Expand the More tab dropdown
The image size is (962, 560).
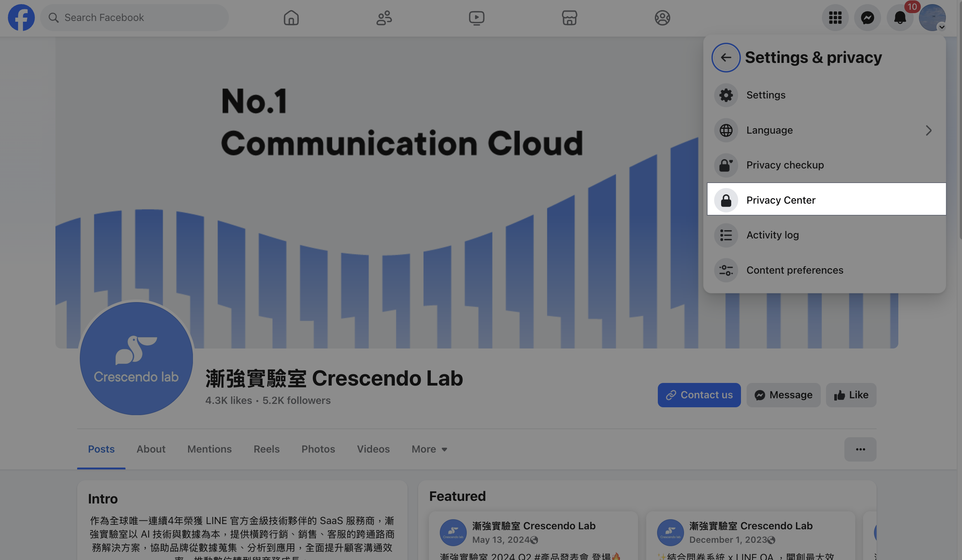click(x=429, y=449)
